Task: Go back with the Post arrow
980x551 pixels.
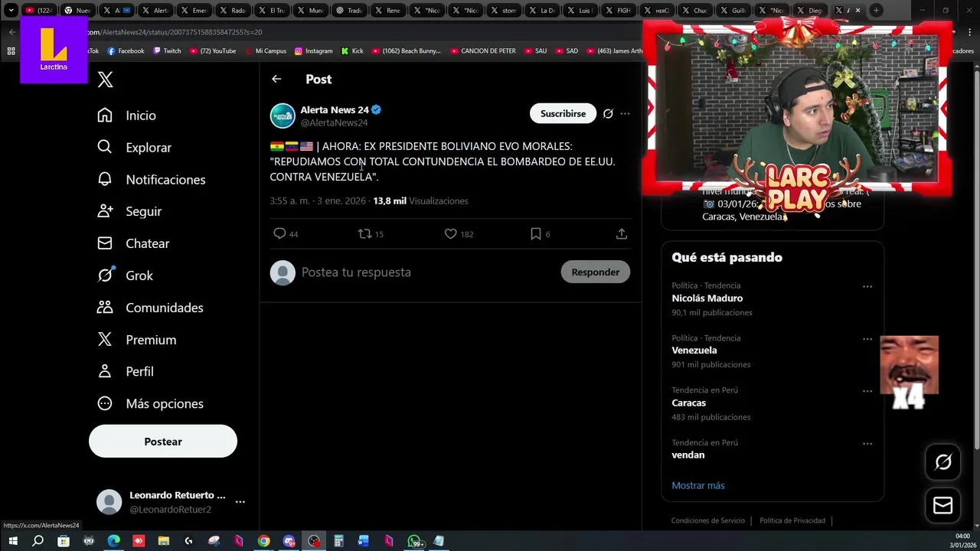Action: click(276, 79)
